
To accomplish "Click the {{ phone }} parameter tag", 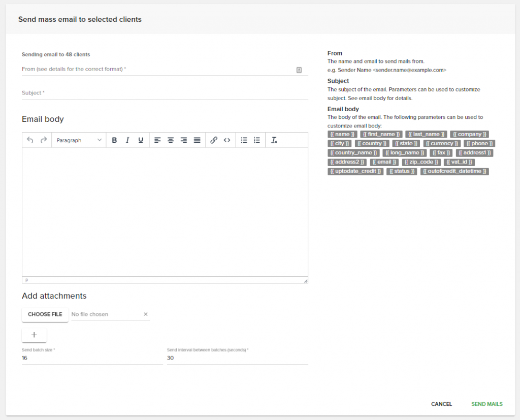I will tap(479, 143).
